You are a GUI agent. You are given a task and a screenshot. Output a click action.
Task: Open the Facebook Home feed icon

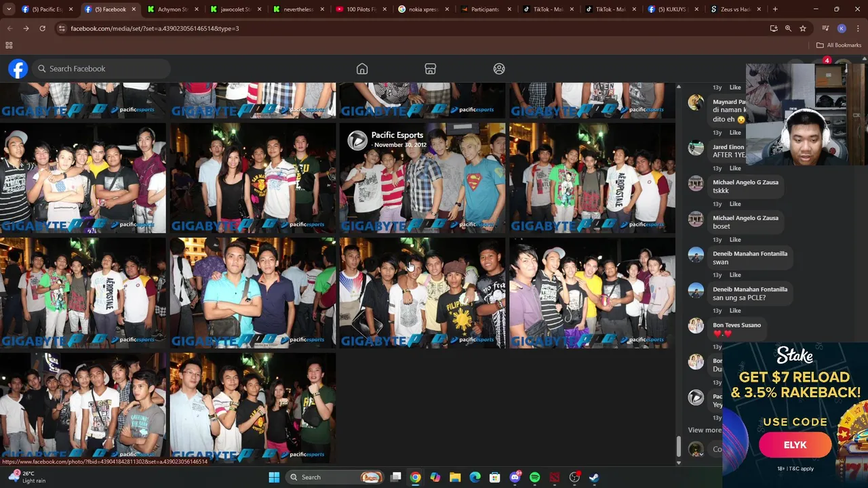362,68
